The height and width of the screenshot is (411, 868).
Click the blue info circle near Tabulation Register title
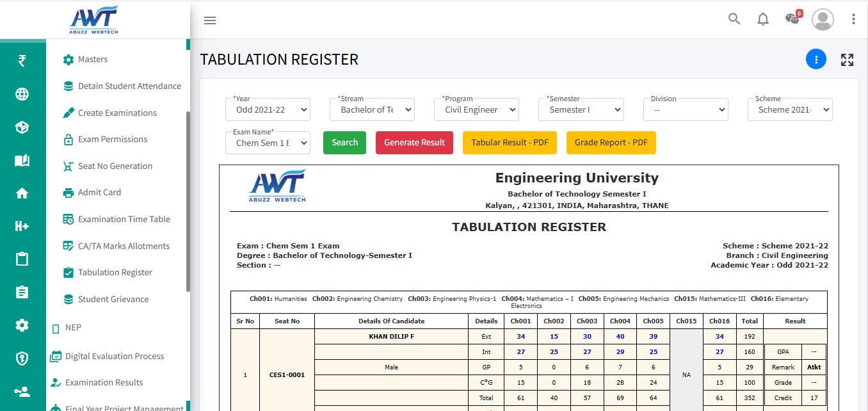(816, 59)
